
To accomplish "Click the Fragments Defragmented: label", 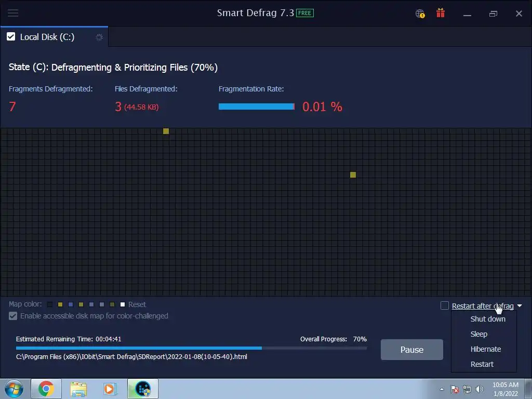I will 50,89.
